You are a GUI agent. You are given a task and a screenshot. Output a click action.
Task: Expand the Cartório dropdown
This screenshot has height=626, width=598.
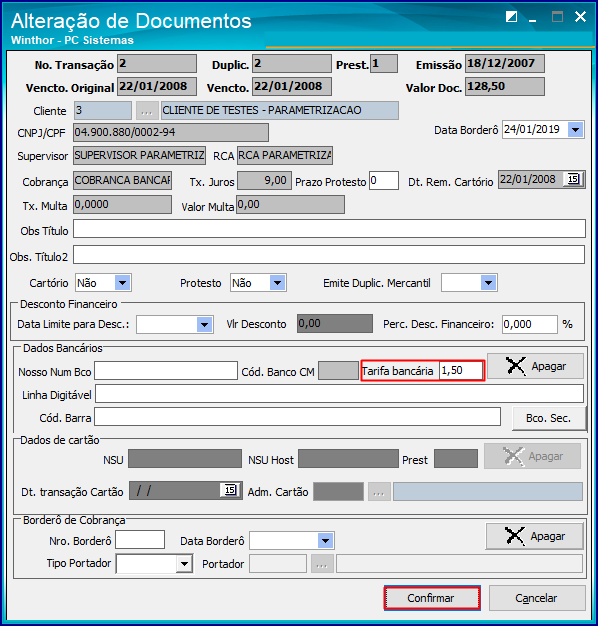(122, 283)
